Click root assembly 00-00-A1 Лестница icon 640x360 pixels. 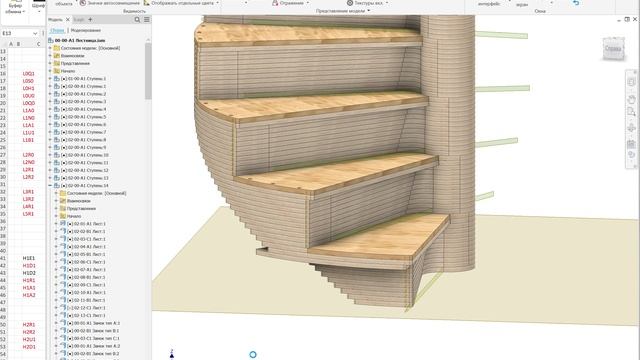(x=51, y=40)
